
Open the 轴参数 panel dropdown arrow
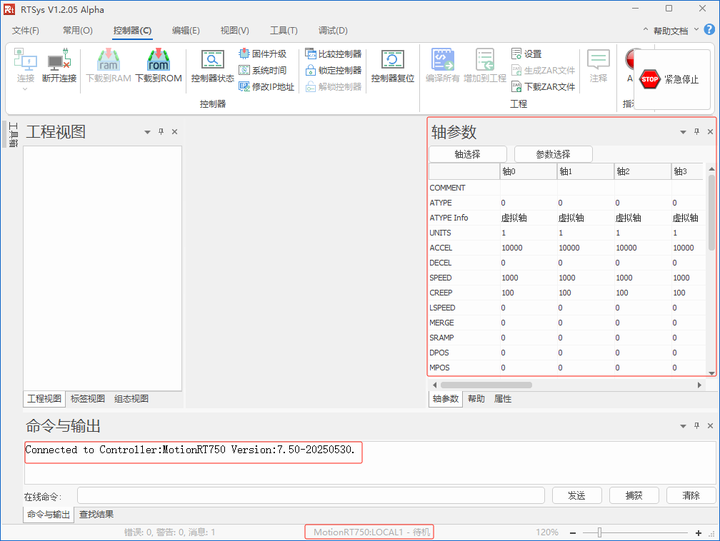click(x=683, y=132)
